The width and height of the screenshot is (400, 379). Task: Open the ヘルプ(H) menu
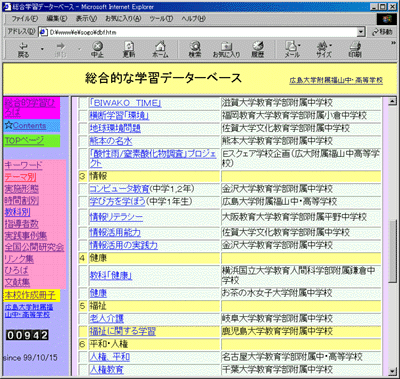tap(193, 19)
